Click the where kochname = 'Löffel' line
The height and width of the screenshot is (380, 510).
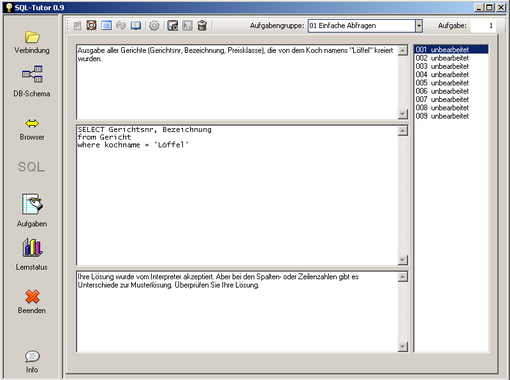coord(133,145)
